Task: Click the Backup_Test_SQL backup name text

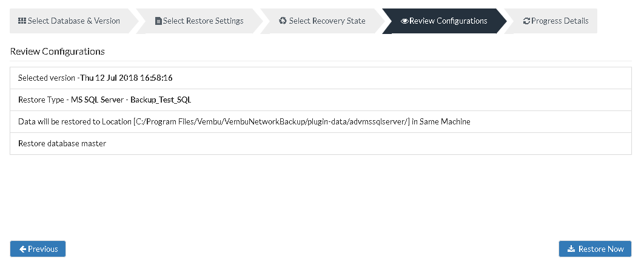Action: [x=161, y=100]
